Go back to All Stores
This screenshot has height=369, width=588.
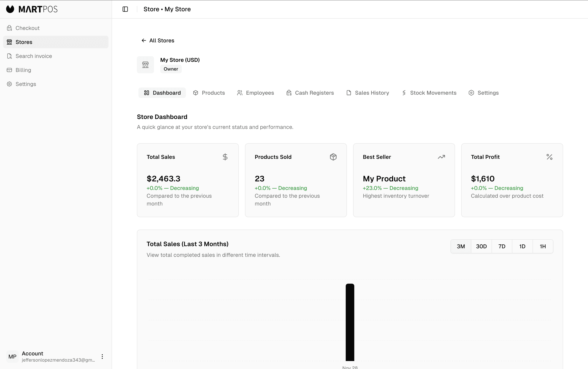(158, 40)
